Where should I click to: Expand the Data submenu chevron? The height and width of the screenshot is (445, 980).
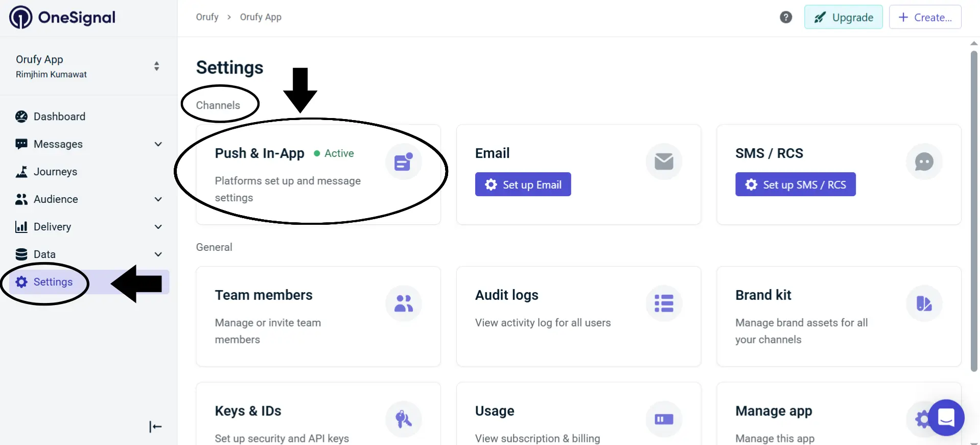click(158, 254)
